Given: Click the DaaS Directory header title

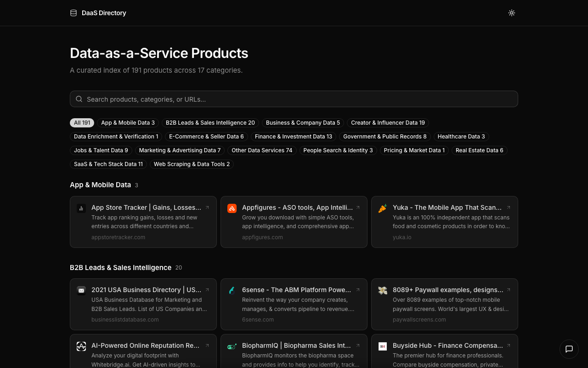Looking at the screenshot, I should click(x=104, y=13).
